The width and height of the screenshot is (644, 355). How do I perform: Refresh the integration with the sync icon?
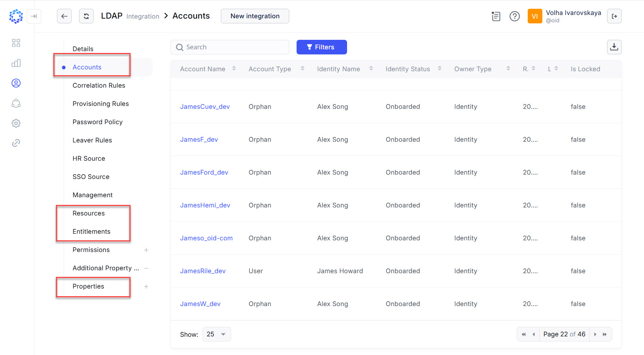(x=86, y=16)
